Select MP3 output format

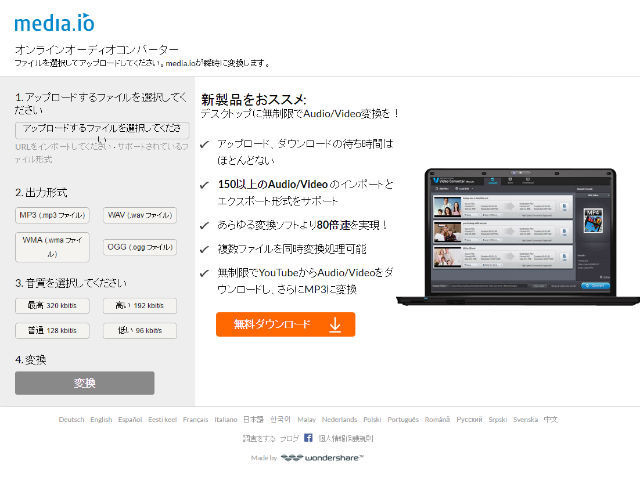pos(52,215)
